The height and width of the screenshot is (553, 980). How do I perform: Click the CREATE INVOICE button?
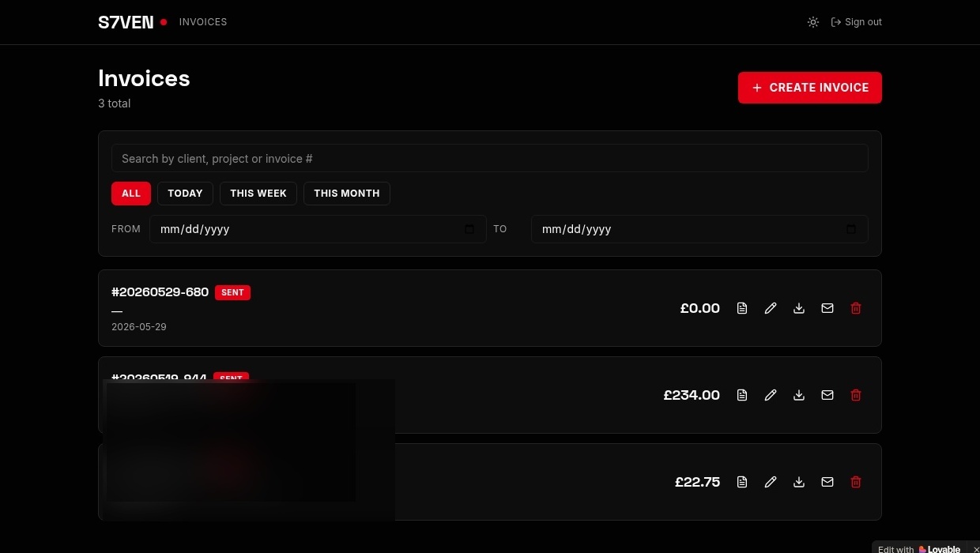tap(810, 88)
